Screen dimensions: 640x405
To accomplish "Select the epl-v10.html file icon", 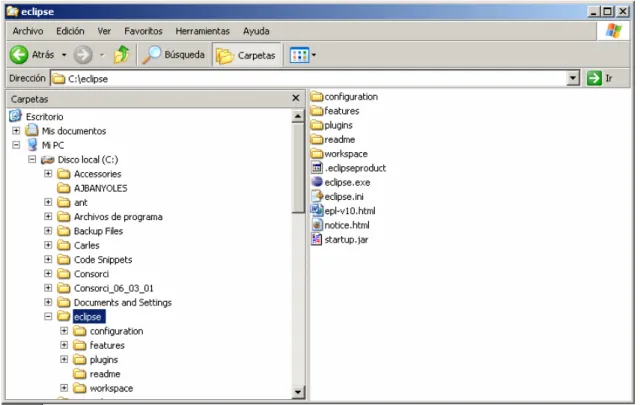I will 317,210.
